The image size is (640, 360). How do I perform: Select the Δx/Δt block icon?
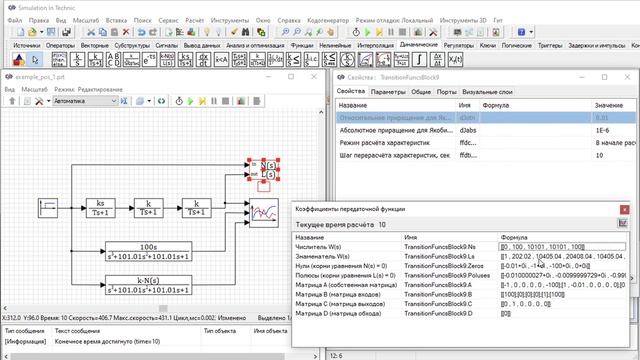click(x=437, y=60)
